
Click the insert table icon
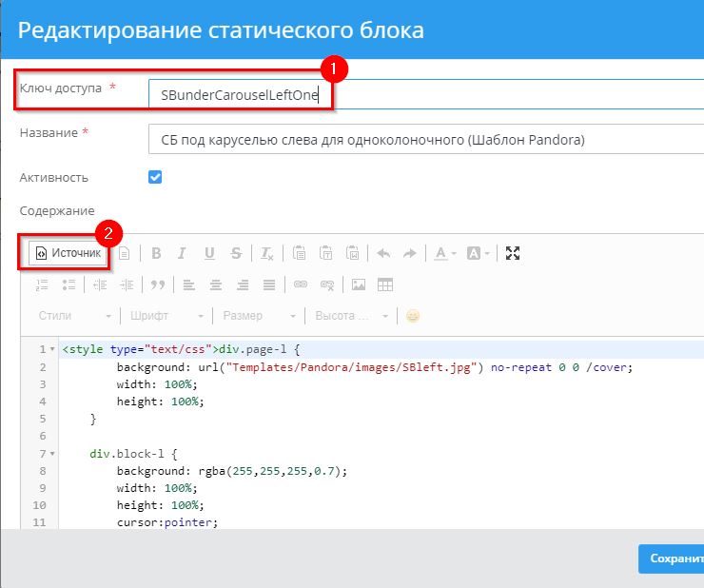tap(385, 284)
